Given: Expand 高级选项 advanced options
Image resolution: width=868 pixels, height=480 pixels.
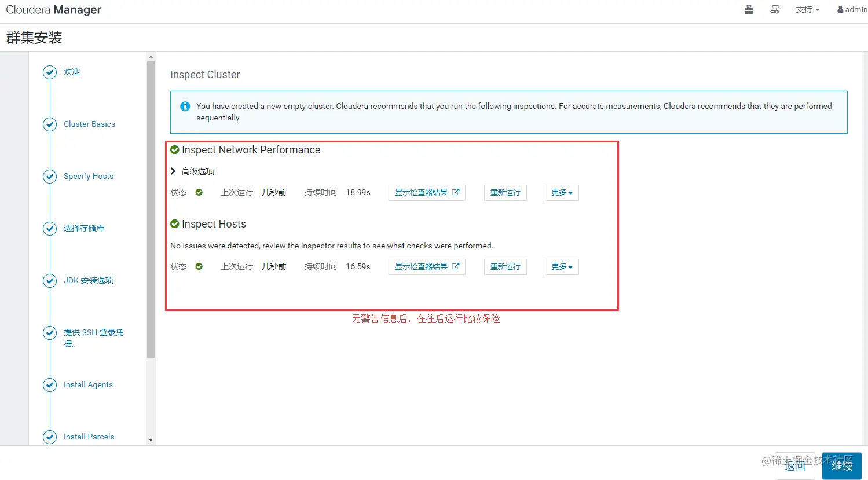Looking at the screenshot, I should click(x=192, y=171).
